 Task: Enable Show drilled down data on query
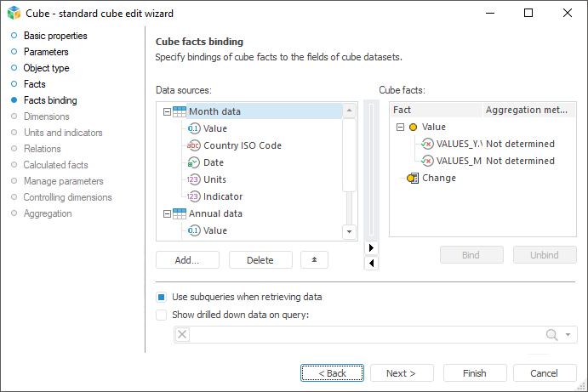[x=162, y=314]
